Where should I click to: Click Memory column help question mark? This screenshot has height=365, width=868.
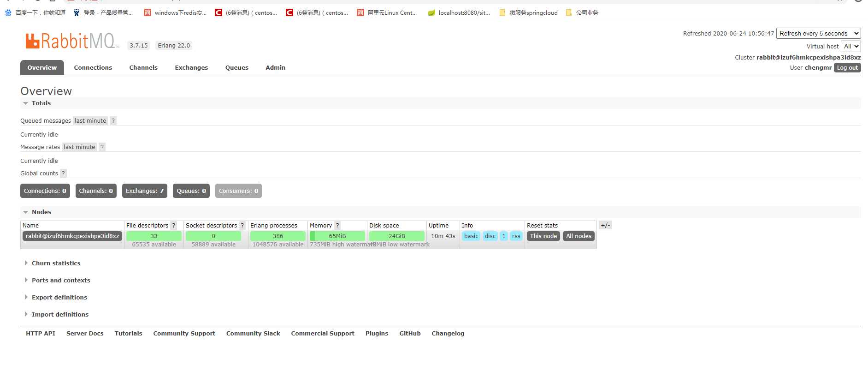tap(337, 226)
